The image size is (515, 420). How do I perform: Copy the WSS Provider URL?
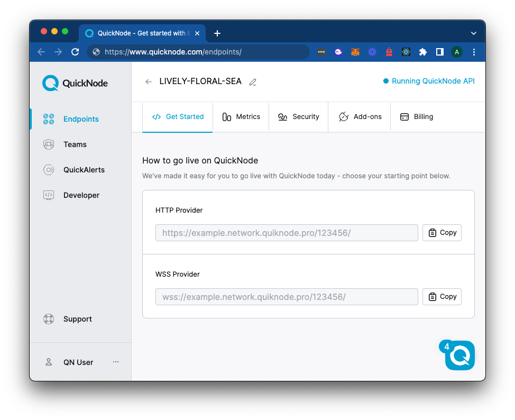pos(442,297)
